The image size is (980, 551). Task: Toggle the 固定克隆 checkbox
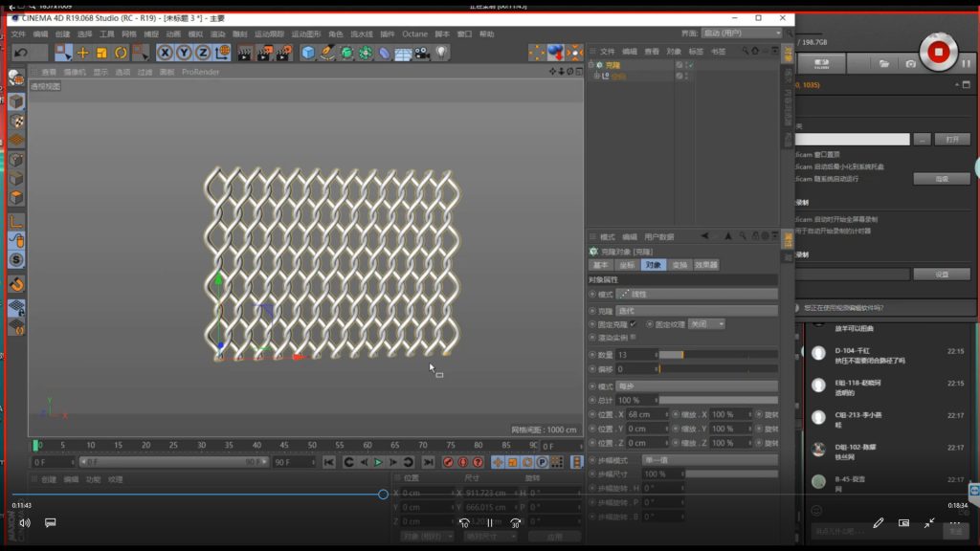pos(633,324)
